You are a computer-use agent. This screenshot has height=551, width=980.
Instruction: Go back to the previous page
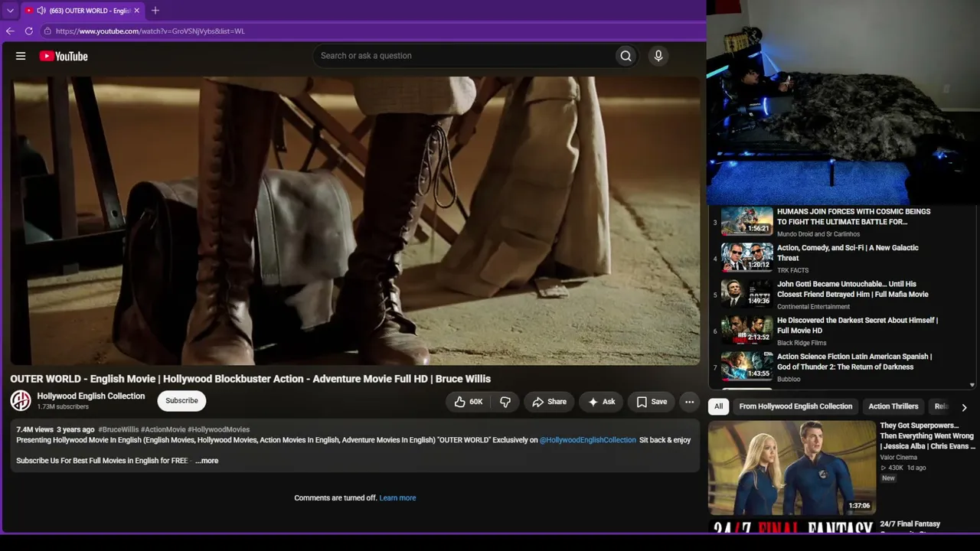(10, 31)
